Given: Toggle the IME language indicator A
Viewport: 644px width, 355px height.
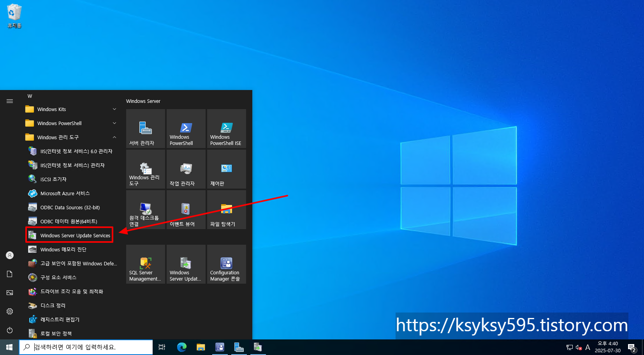Looking at the screenshot, I should tap(588, 347).
